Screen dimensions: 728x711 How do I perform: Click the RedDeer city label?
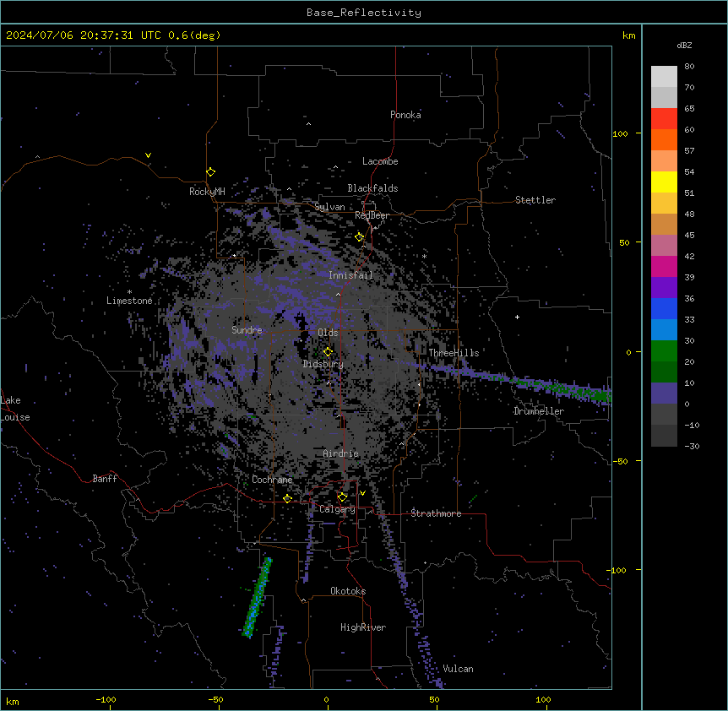click(372, 215)
